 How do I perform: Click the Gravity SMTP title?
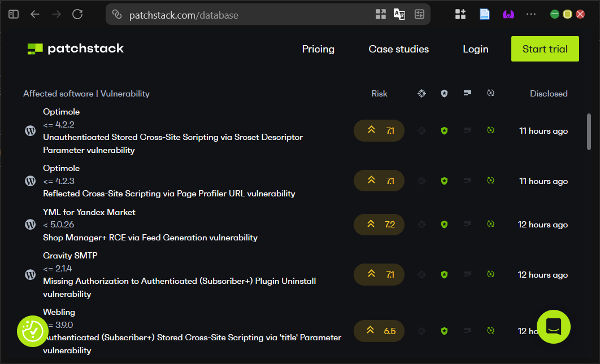70,256
